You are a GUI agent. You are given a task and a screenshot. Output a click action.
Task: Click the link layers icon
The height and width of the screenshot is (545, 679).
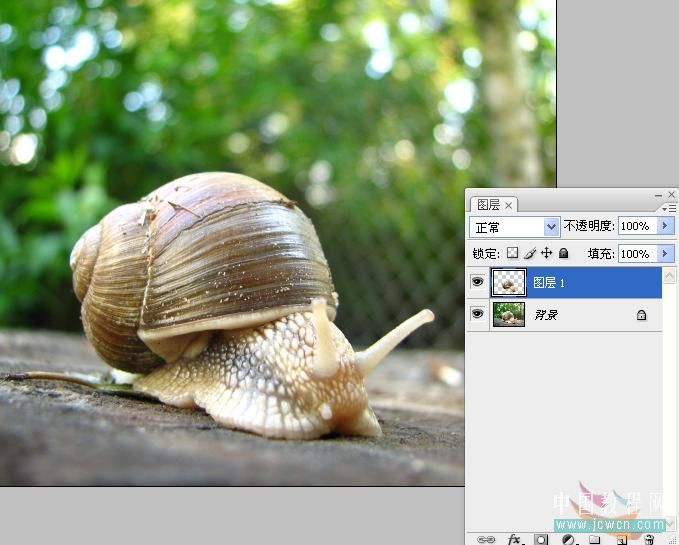486,539
